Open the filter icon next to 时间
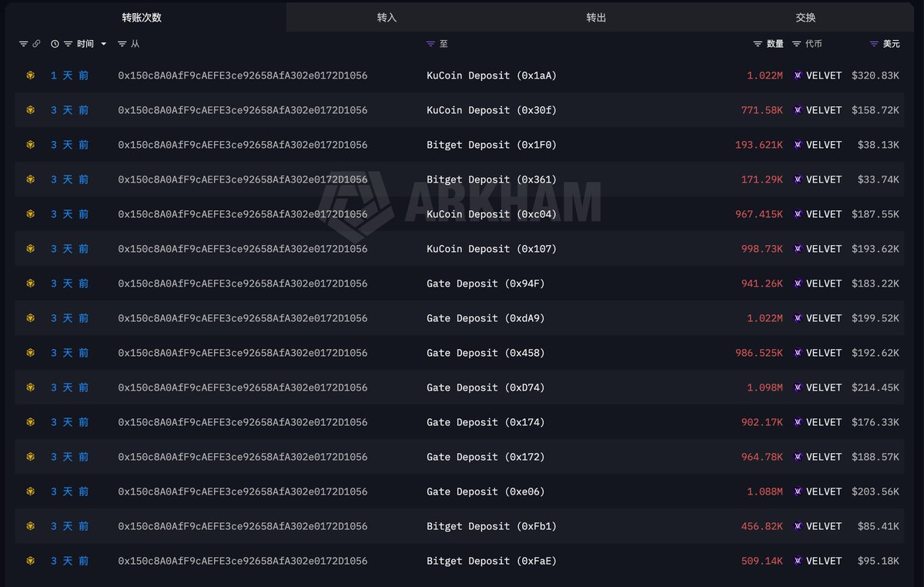This screenshot has height=587, width=924. [x=68, y=44]
